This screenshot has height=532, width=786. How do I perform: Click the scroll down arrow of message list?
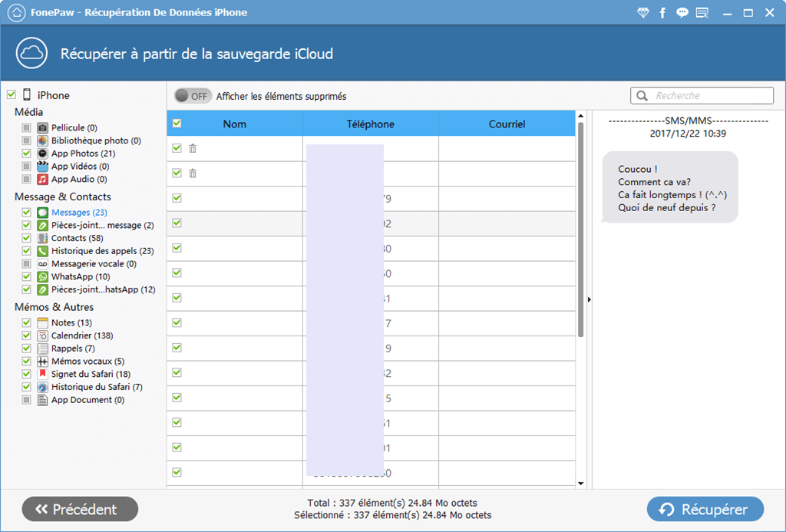580,484
